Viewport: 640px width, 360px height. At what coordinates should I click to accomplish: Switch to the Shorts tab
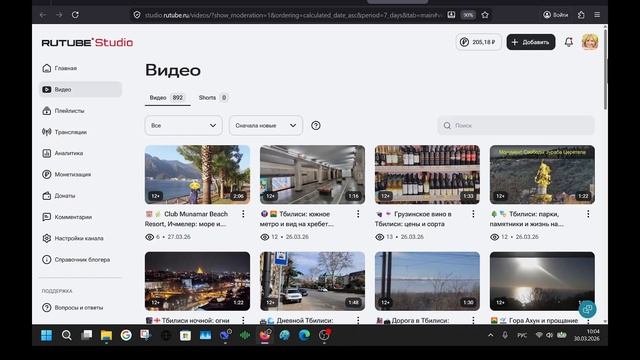213,98
